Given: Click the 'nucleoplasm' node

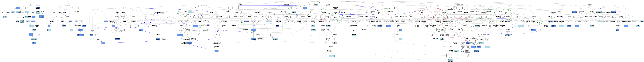Looking at the screenshot, I should pyautogui.click(x=72, y=30).
